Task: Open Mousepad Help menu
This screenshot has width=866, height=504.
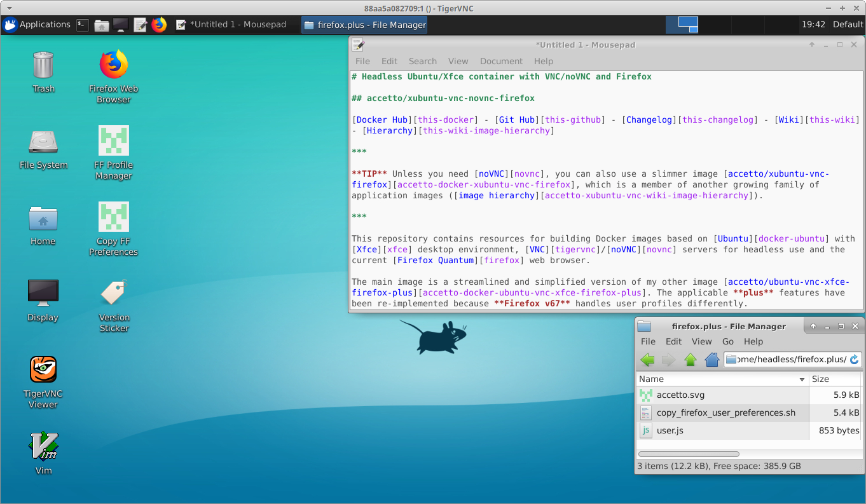Action: tap(544, 61)
